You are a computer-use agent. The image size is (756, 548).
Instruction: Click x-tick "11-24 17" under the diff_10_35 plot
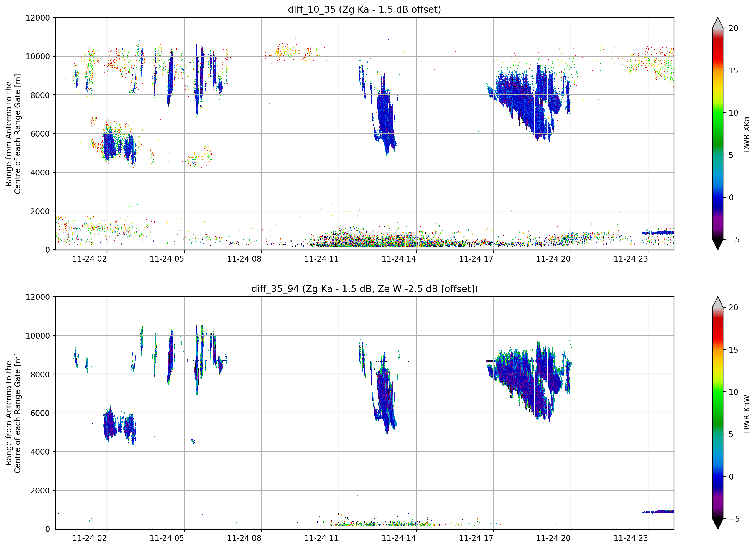pos(476,259)
